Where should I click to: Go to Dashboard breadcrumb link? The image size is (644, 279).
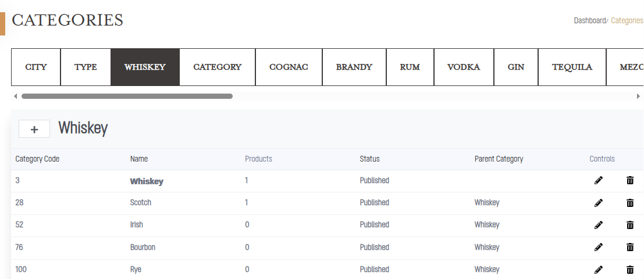click(590, 20)
